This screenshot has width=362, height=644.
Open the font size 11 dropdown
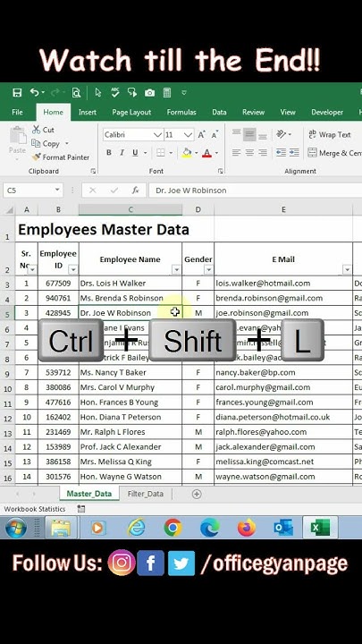pos(188,135)
